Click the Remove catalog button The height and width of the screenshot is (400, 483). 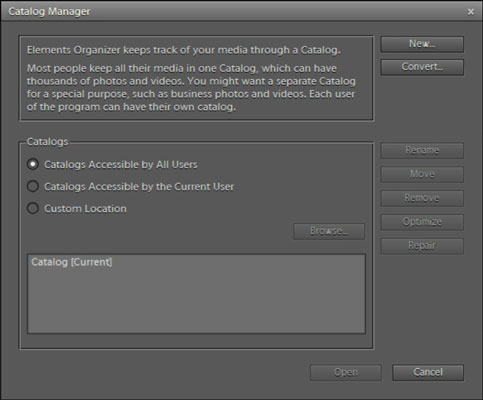click(x=422, y=198)
